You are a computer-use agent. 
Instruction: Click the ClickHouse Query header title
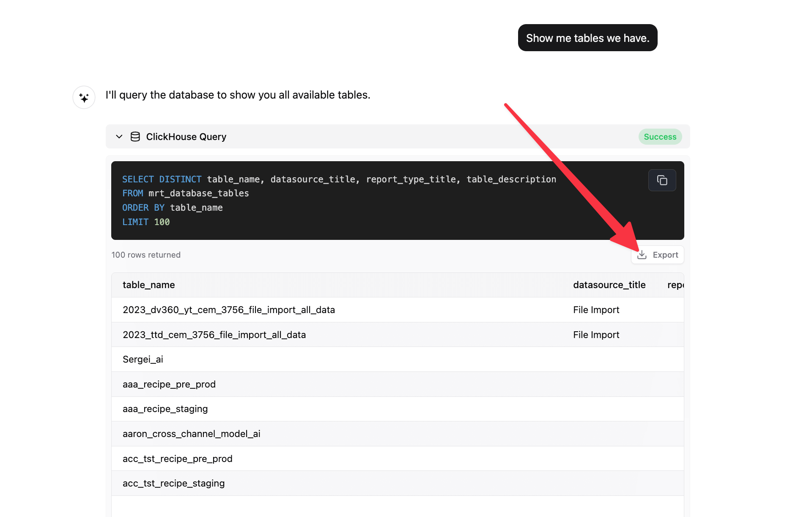click(186, 137)
